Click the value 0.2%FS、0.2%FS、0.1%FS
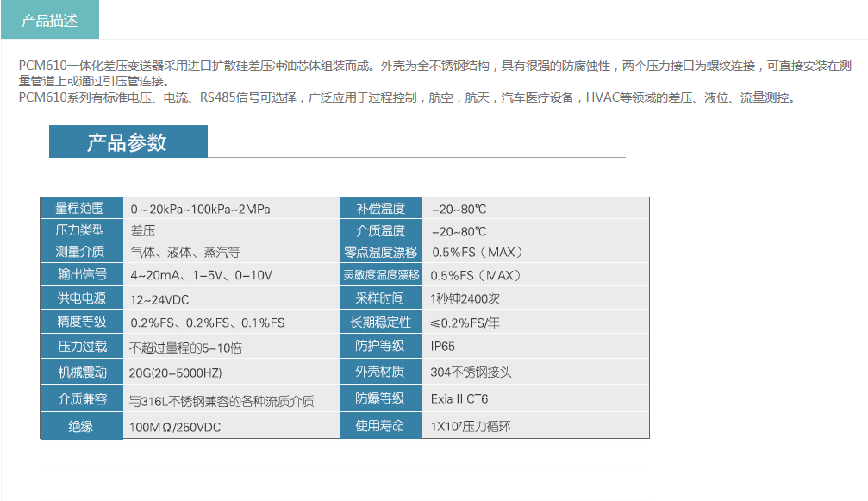Image resolution: width=868 pixels, height=501 pixels. click(208, 323)
